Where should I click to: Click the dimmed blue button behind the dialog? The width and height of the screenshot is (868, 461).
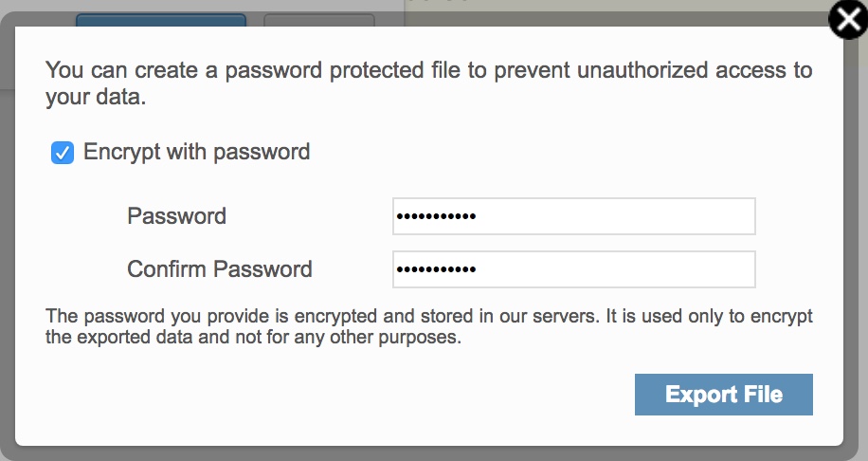(160, 19)
